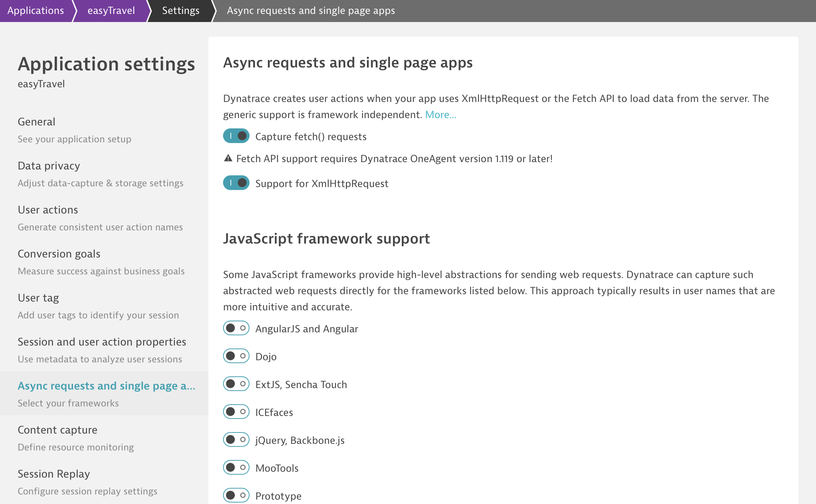Select User actions in sidebar
816x504 pixels.
[x=48, y=210]
